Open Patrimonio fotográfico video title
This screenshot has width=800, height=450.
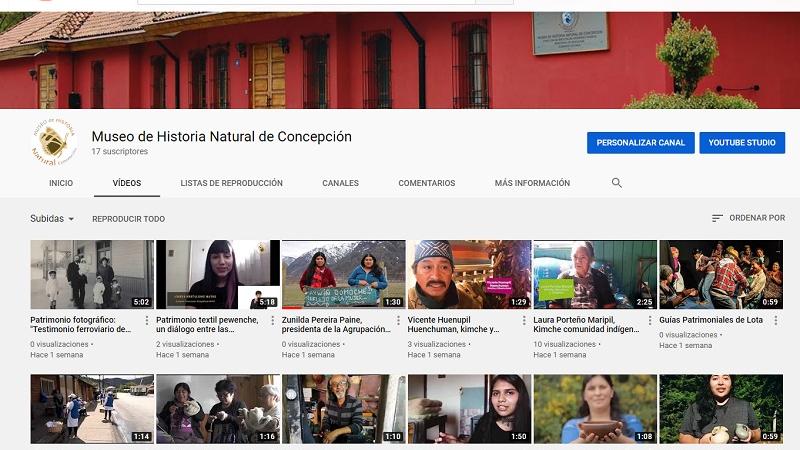click(x=81, y=324)
